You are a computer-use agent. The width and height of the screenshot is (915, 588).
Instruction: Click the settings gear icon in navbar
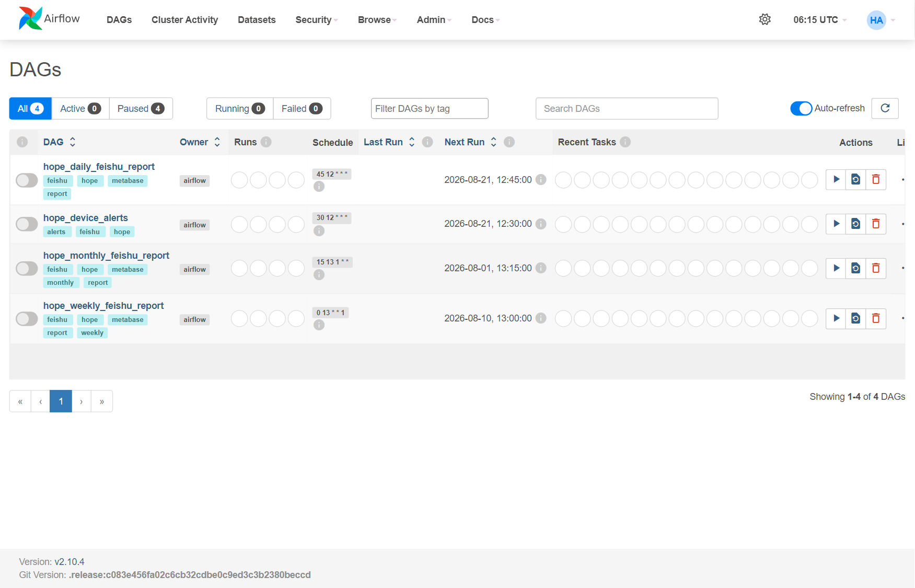tap(765, 20)
